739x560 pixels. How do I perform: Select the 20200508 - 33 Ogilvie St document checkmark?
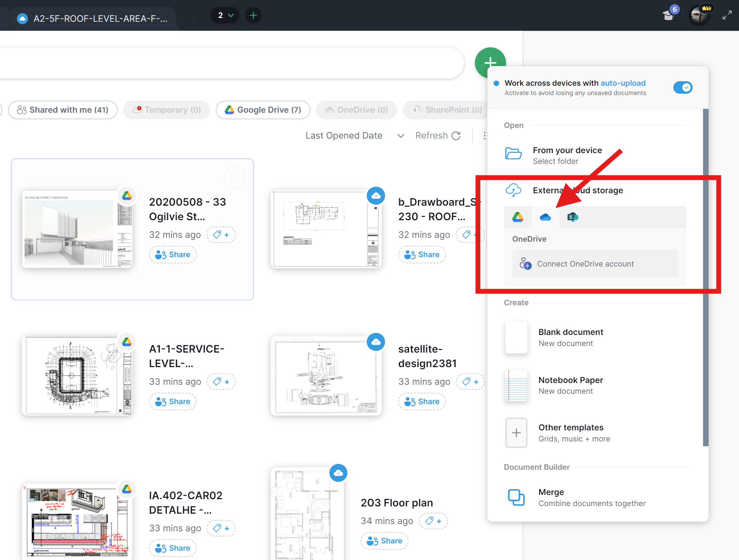click(235, 177)
